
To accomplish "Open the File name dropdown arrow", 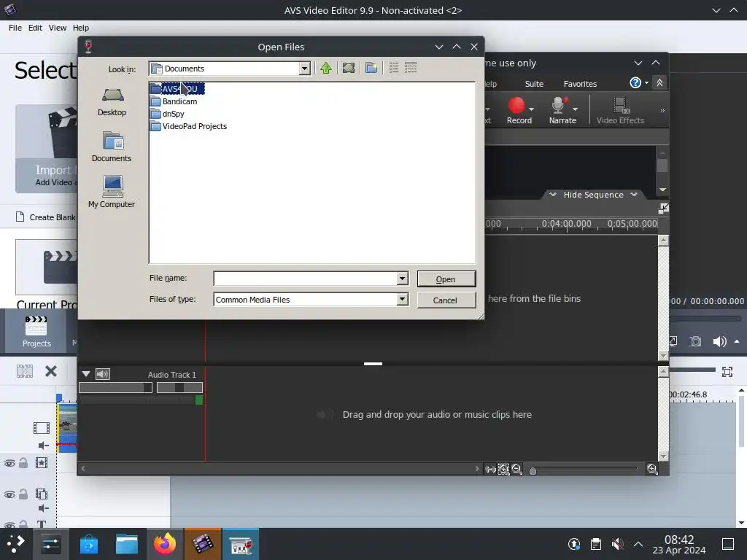I will [x=402, y=279].
